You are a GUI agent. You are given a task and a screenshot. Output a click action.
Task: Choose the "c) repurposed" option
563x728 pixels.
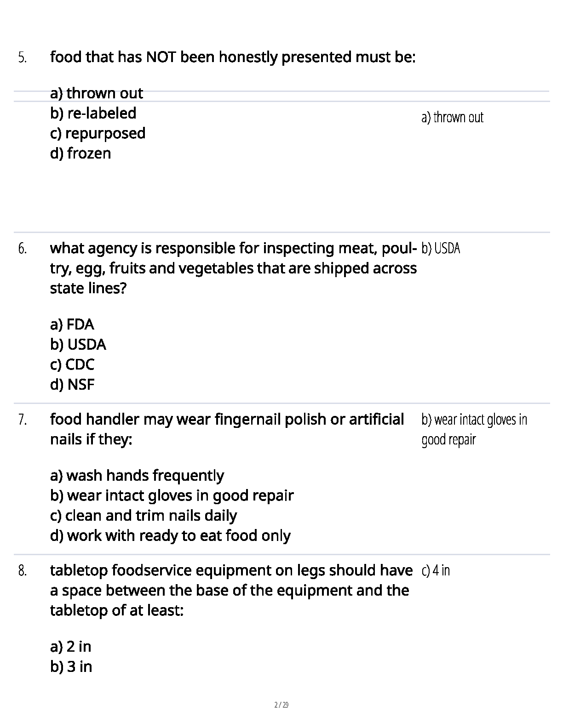pos(98,133)
